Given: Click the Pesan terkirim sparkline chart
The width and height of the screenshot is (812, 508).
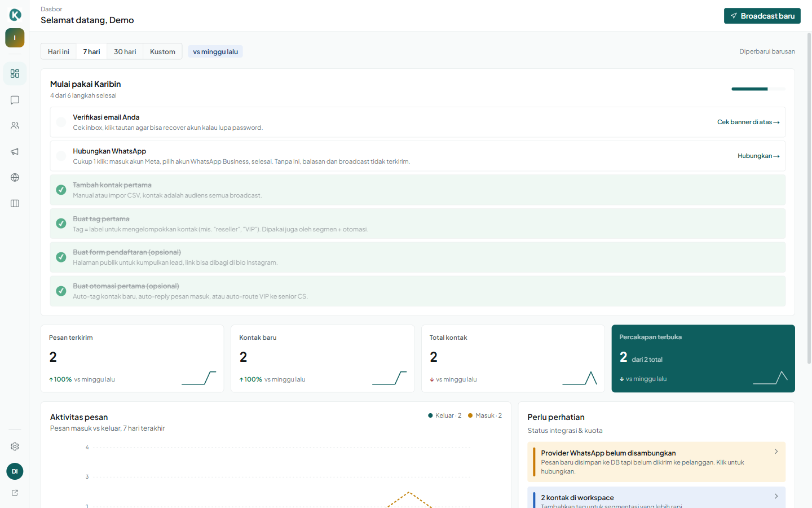Looking at the screenshot, I should [199, 378].
